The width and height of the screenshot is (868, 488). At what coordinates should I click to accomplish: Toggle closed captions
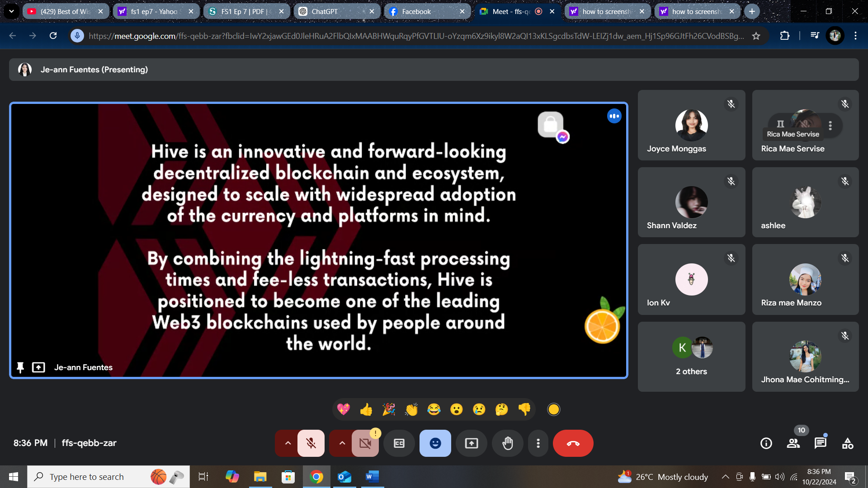(x=399, y=443)
